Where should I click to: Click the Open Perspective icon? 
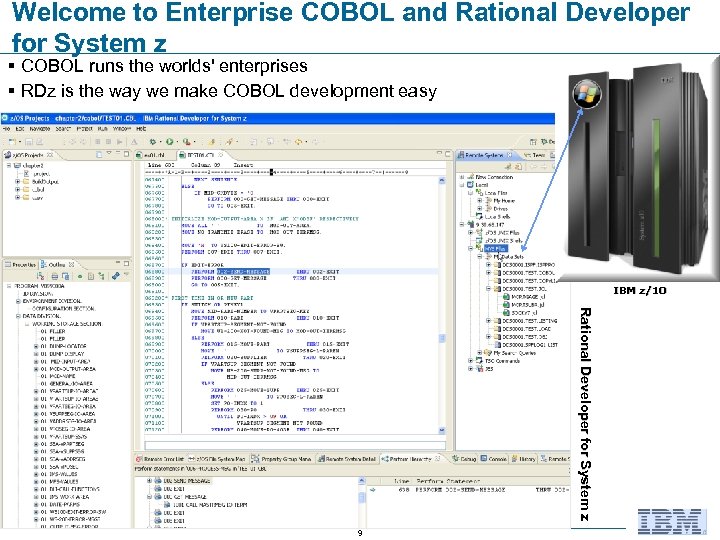tap(533, 141)
